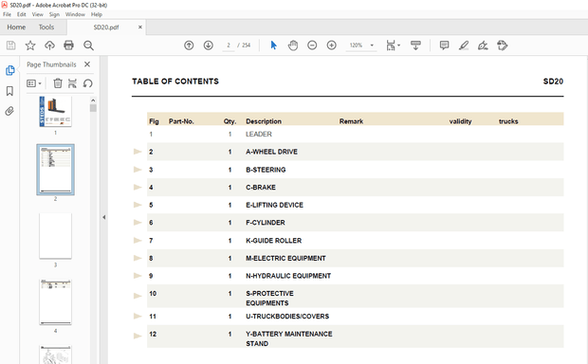Image resolution: width=588 pixels, height=364 pixels.
Task: Click the upload to cloud icon
Action: pyautogui.click(x=49, y=45)
